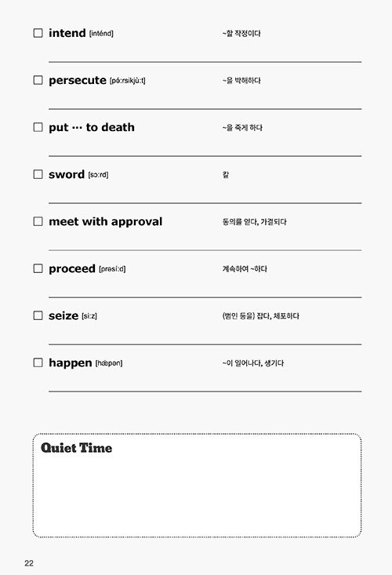Tick the persecute checkbox
Image resolution: width=392 pixels, height=575 pixels.
tap(38, 80)
